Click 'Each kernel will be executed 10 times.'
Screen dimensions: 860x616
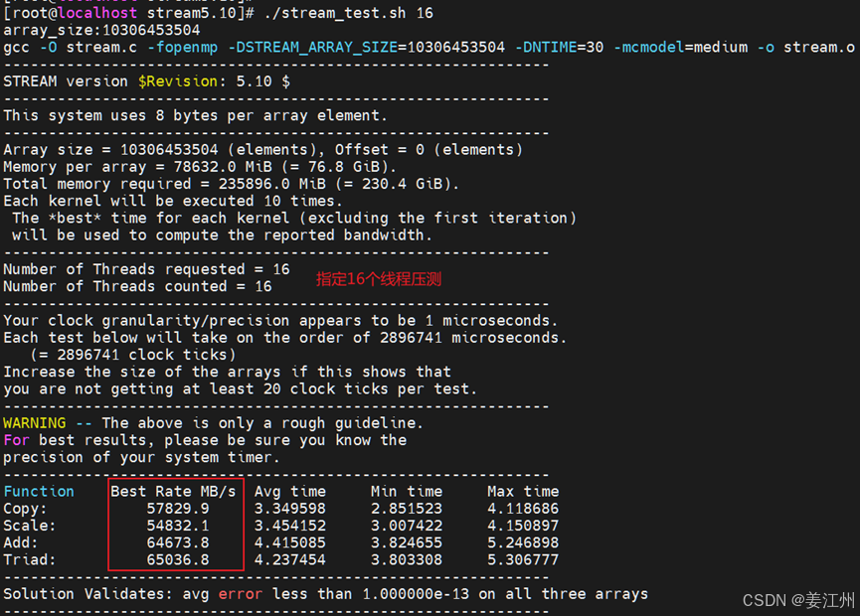click(x=173, y=201)
